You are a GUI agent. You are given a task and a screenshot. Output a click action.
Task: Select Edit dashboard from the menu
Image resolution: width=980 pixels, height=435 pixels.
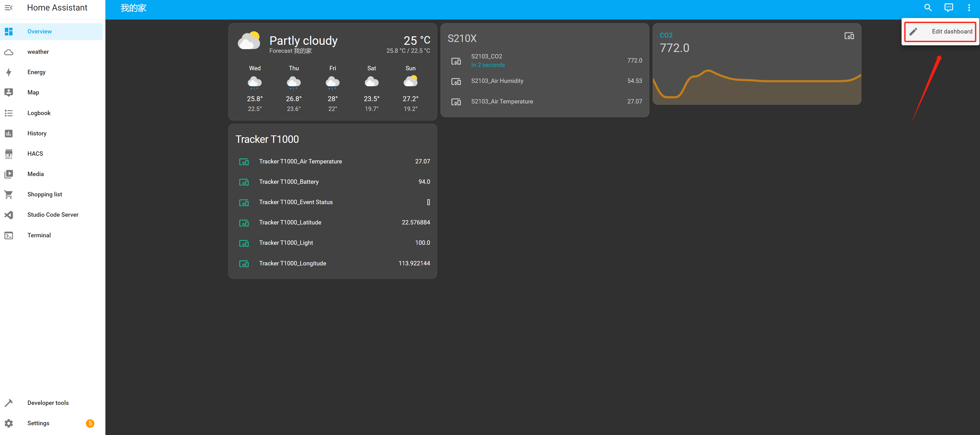(940, 32)
